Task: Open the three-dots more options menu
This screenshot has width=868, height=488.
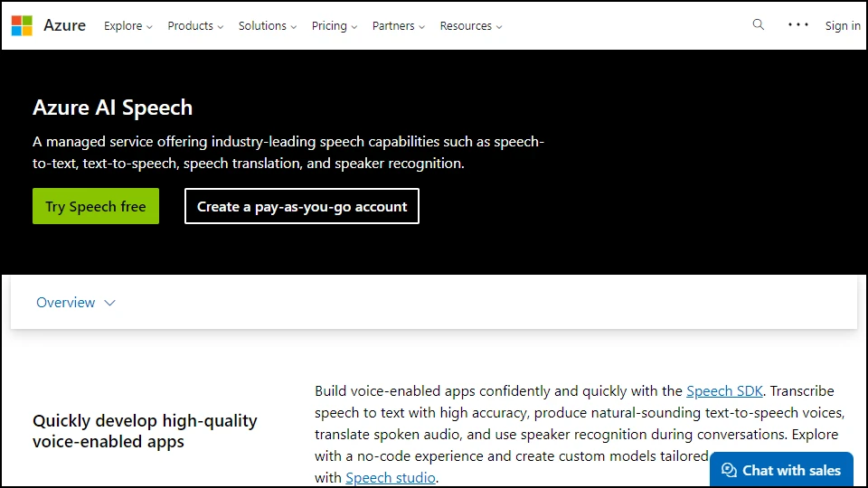Action: (797, 25)
